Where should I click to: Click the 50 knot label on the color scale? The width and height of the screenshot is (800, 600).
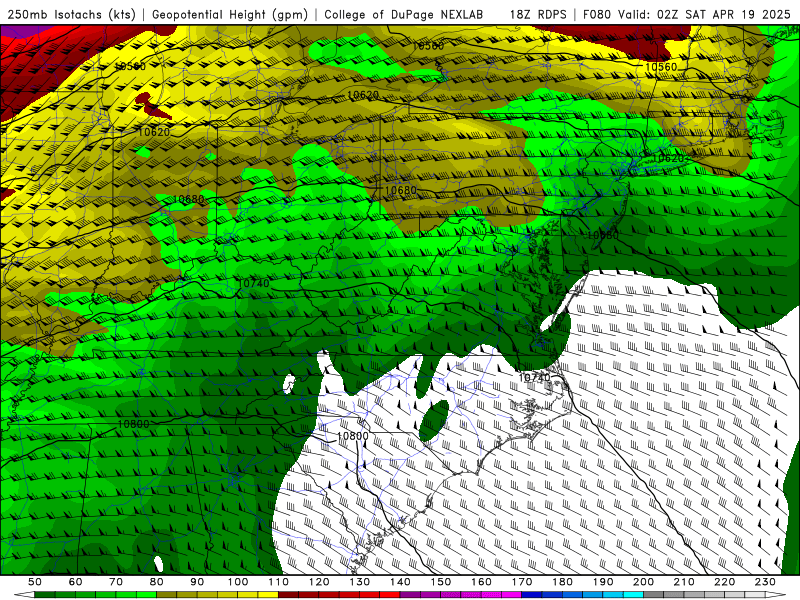pyautogui.click(x=35, y=582)
